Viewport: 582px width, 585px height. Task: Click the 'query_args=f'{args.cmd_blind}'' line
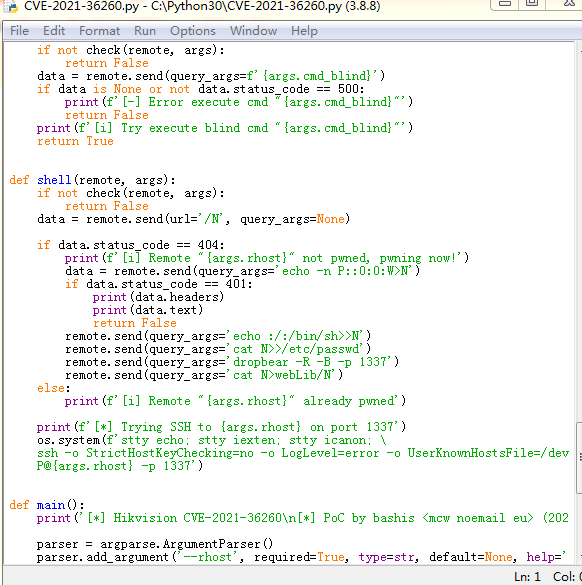[x=211, y=76]
